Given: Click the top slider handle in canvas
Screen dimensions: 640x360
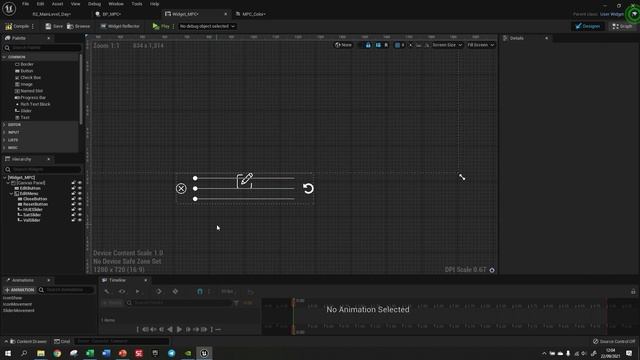Looking at the screenshot, I should 195,178.
